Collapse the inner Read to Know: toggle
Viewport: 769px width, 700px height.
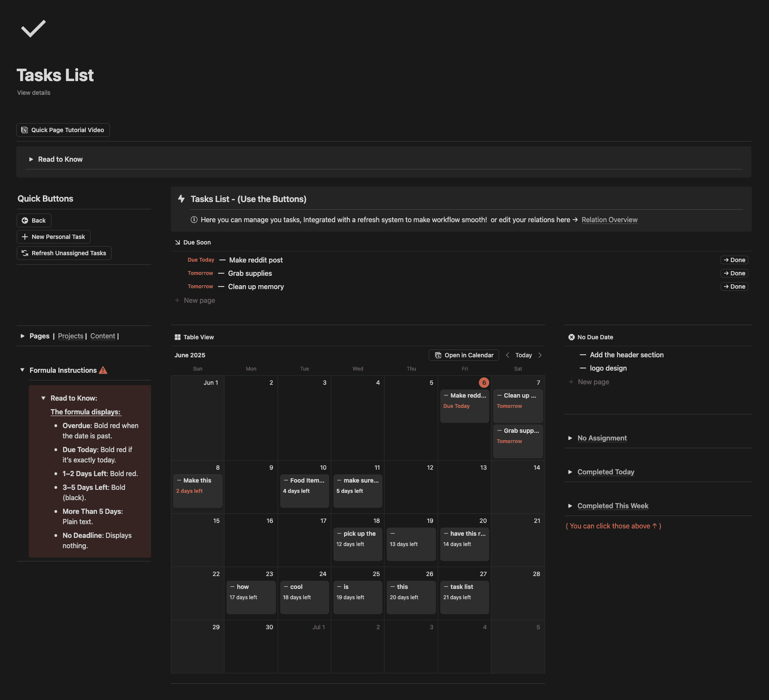[43, 398]
